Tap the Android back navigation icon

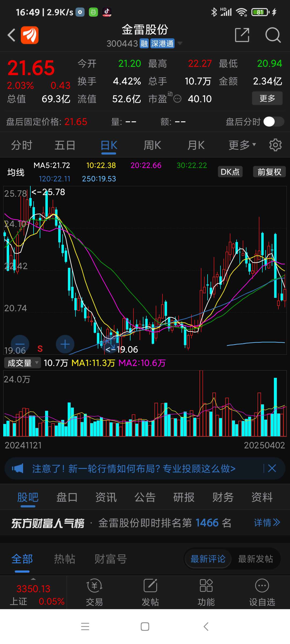(x=206, y=627)
